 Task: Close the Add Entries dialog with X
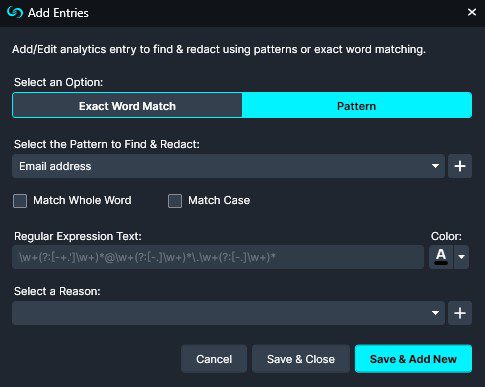pyautogui.click(x=472, y=12)
